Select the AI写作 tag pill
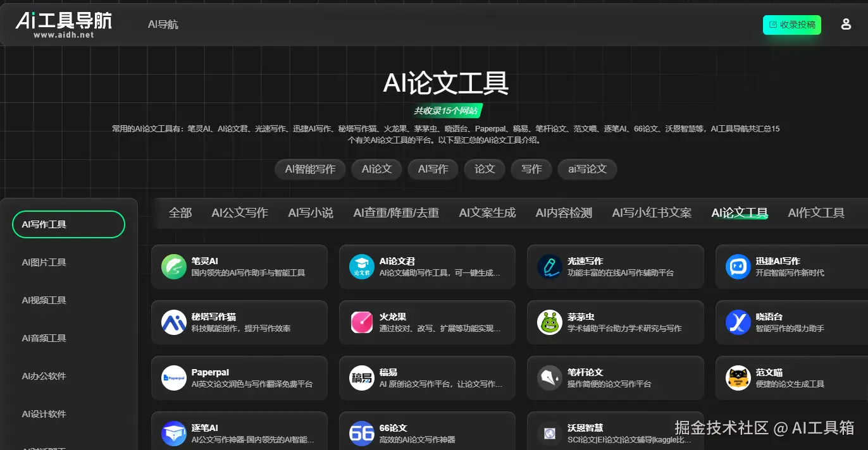The image size is (868, 450). 433,169
